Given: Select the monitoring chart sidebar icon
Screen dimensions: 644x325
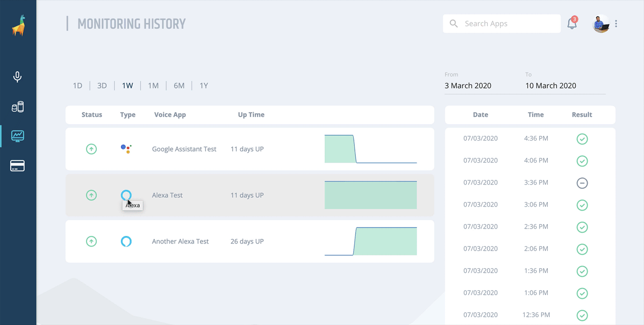Looking at the screenshot, I should [18, 136].
